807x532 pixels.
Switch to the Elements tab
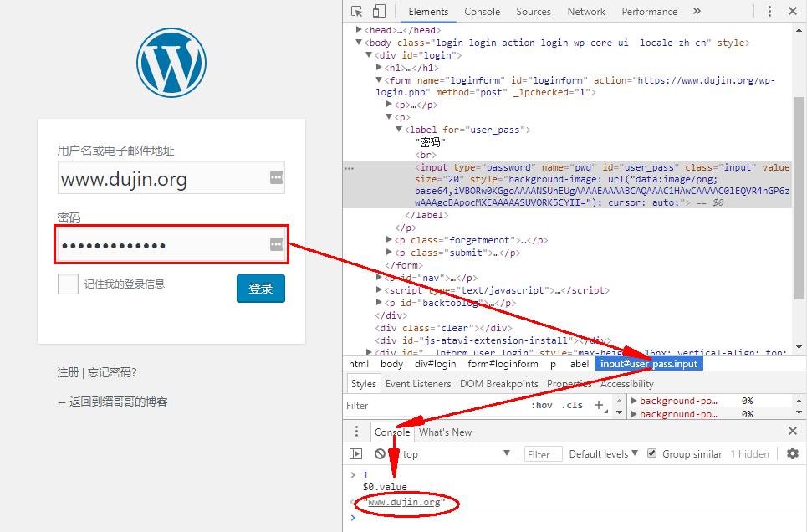click(x=428, y=12)
